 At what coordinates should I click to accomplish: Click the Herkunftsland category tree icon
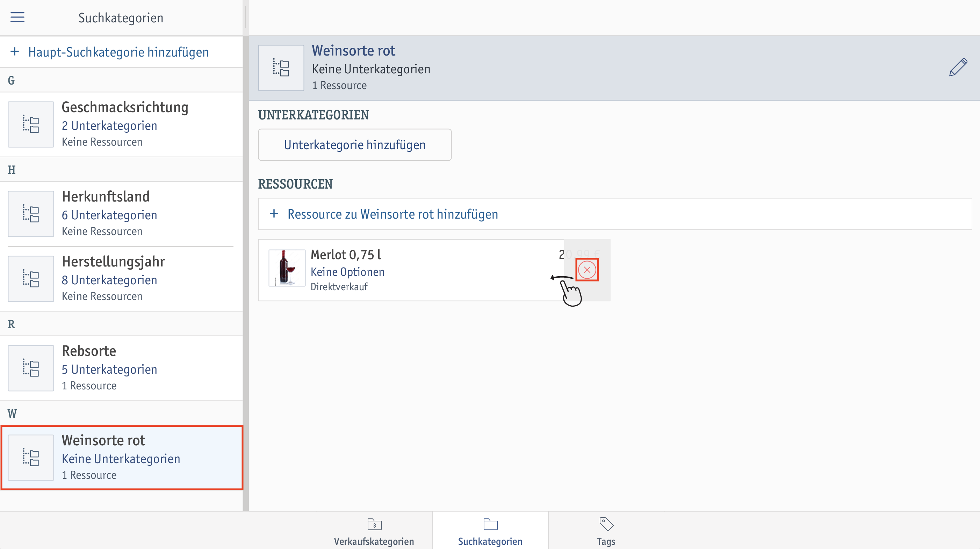point(31,214)
